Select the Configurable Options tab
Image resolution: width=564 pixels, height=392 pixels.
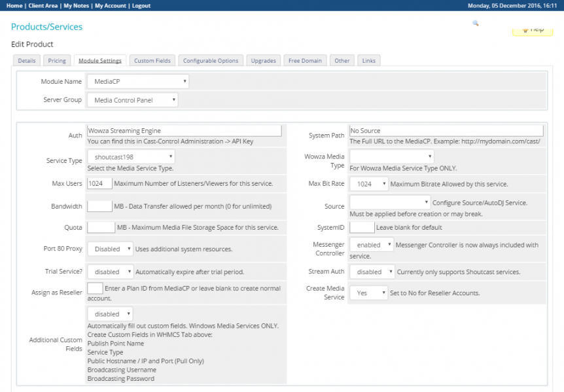coord(211,61)
